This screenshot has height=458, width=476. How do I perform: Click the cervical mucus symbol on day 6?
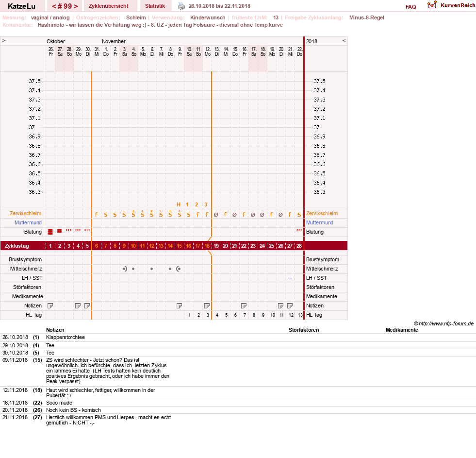pyautogui.click(x=96, y=214)
